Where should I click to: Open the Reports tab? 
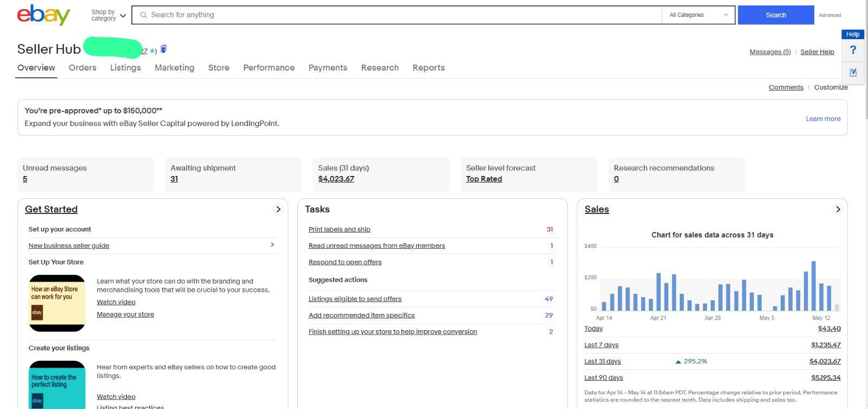429,67
